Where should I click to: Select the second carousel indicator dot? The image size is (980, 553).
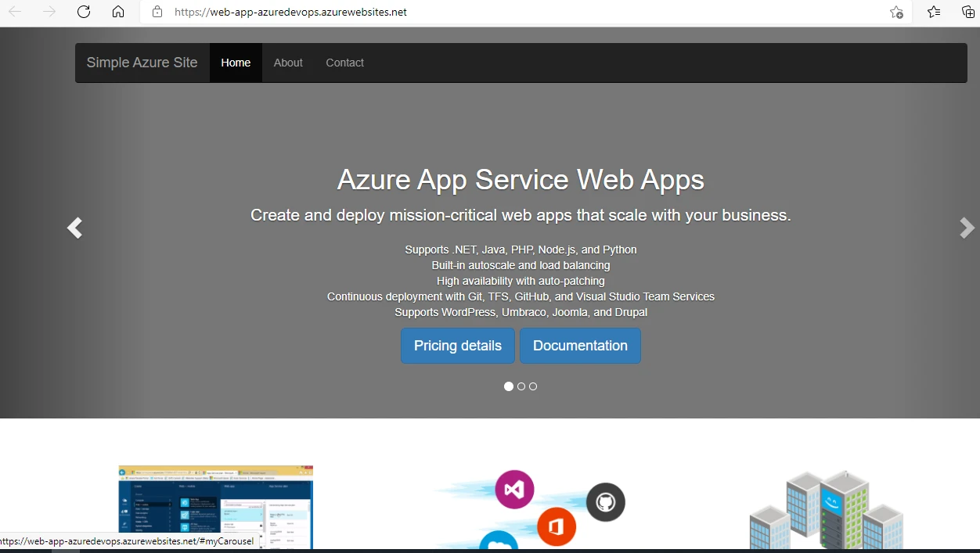[x=521, y=386]
